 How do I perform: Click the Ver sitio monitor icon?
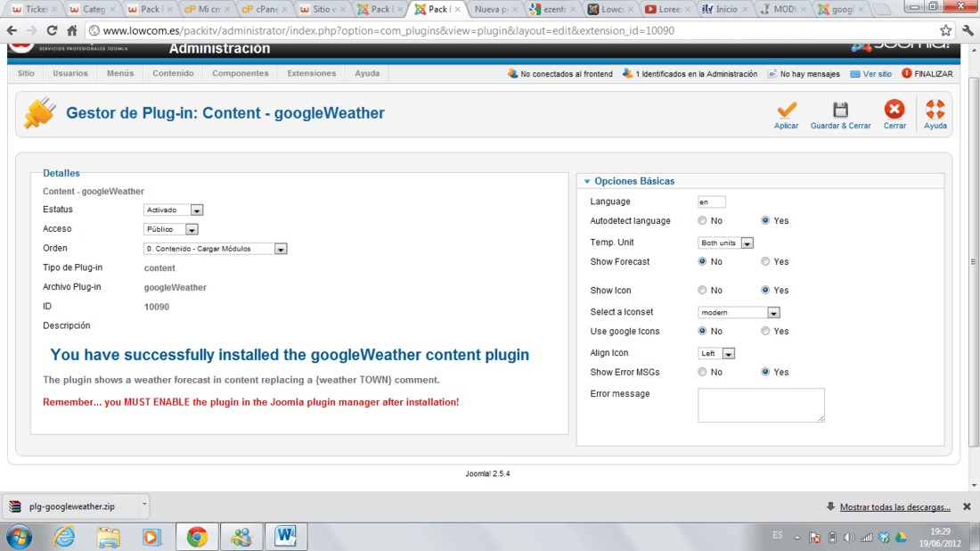[855, 74]
